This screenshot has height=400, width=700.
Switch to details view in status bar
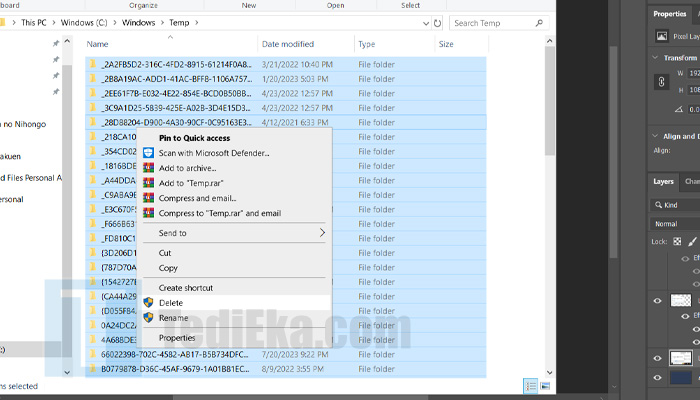pyautogui.click(x=528, y=386)
